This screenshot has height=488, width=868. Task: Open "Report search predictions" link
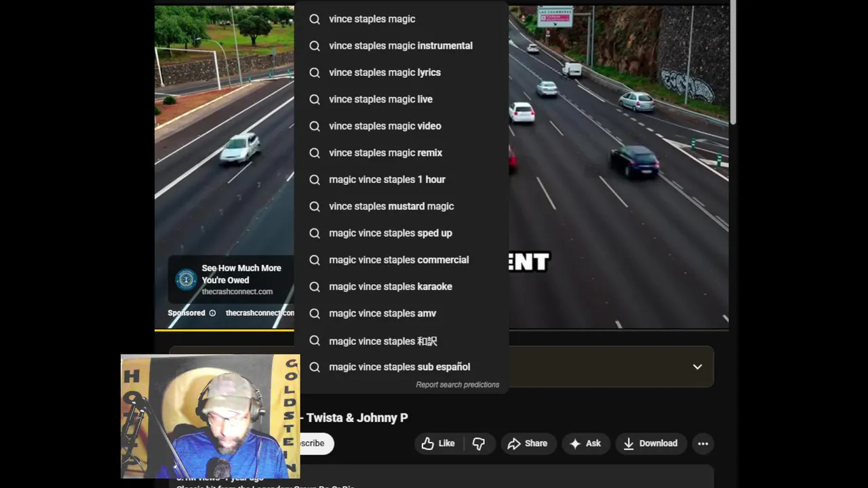tap(458, 384)
